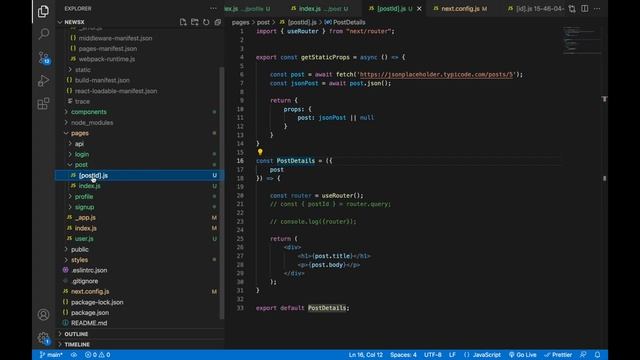The width and height of the screenshot is (640, 360).
Task: Expand the TIMELINE section
Action: click(x=140, y=344)
